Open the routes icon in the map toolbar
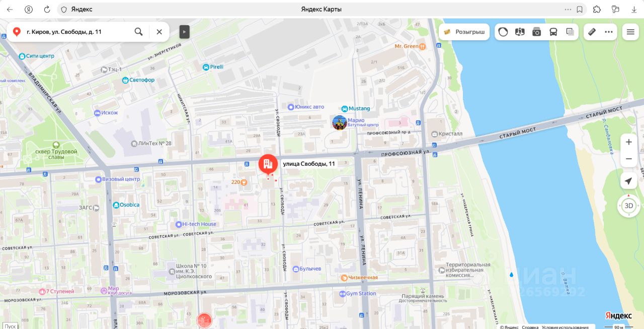The height and width of the screenshot is (329, 644). click(520, 32)
